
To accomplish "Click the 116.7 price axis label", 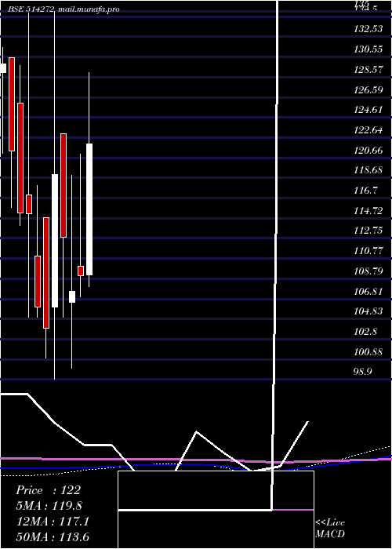I will tap(366, 191).
